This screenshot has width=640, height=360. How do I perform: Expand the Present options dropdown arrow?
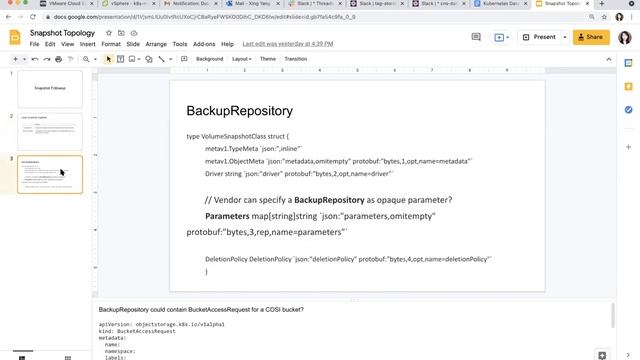[565, 37]
